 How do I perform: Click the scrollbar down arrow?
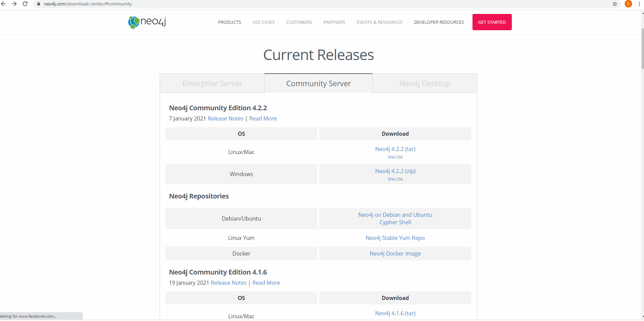tap(642, 317)
